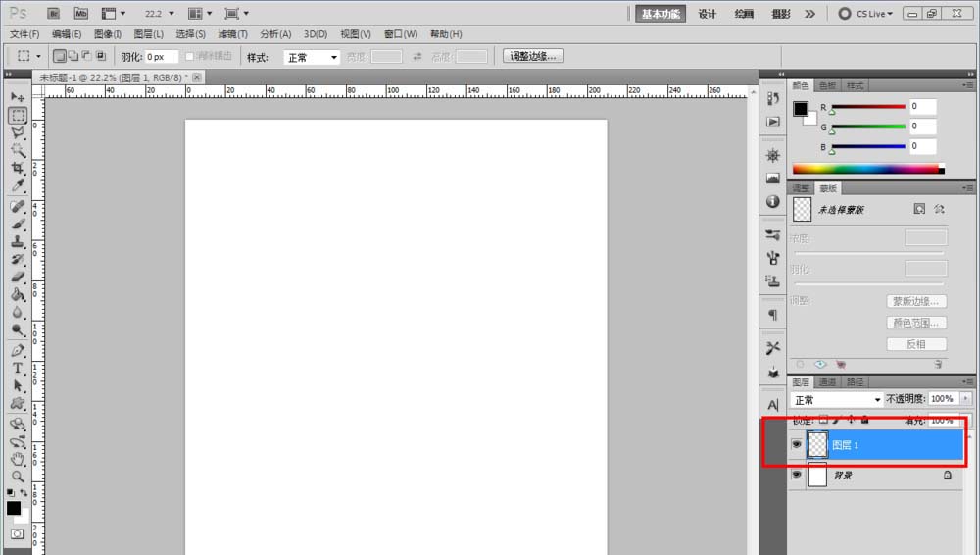The image size is (980, 555).
Task: Select the Zoom tool
Action: pyautogui.click(x=18, y=477)
